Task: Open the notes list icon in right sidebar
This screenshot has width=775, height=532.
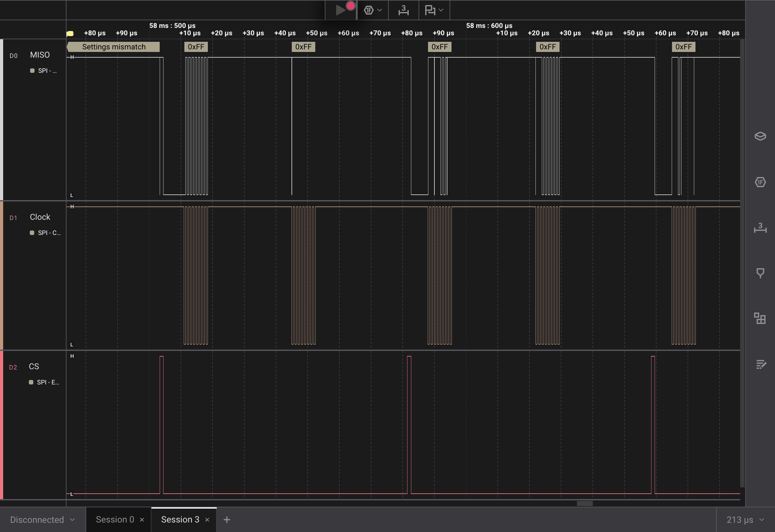Action: 760,364
